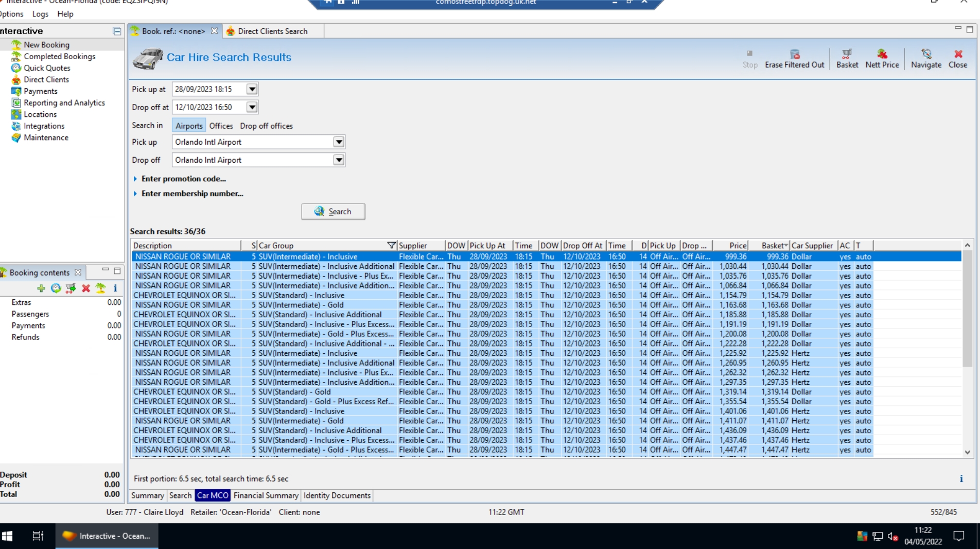This screenshot has width=980, height=549.
Task: Toggle the Nett Price toolbar icon
Action: click(x=882, y=59)
